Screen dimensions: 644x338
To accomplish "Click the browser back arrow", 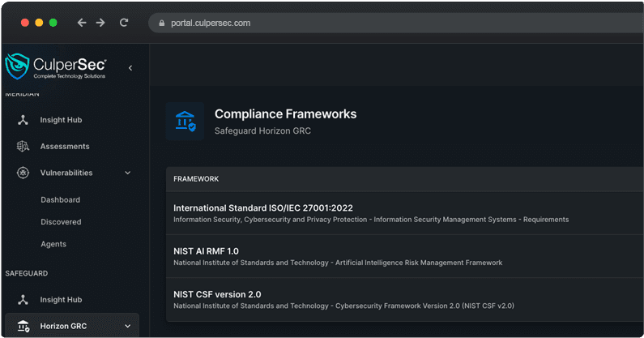I will [82, 23].
